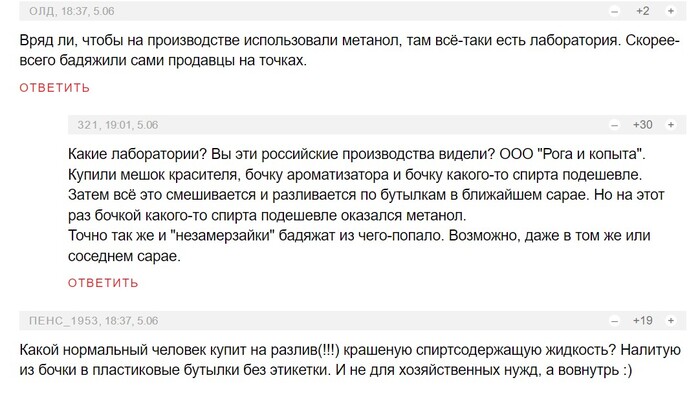The image size is (700, 393).
Task: Click the ПЕНС_1953 username header
Action: tap(63, 321)
